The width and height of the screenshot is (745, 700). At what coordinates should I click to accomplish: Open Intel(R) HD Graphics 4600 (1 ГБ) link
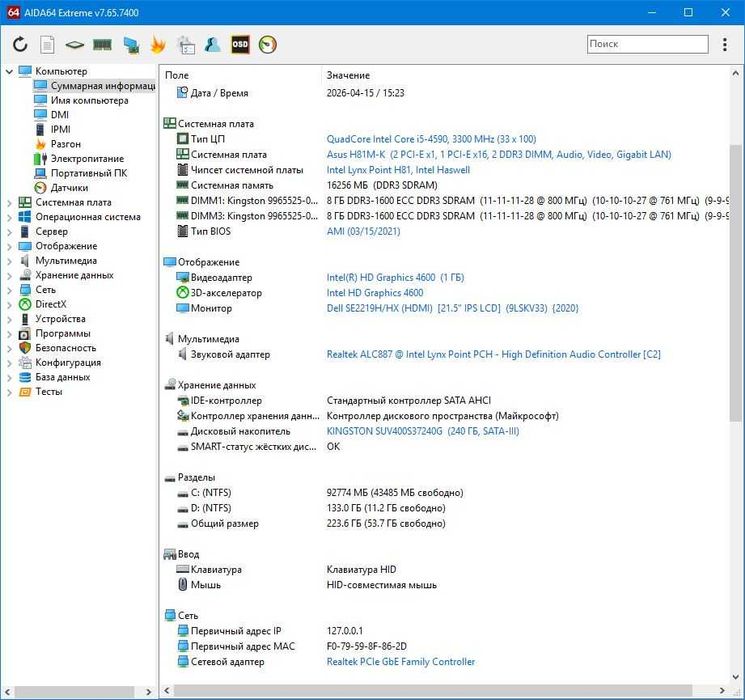(x=395, y=278)
